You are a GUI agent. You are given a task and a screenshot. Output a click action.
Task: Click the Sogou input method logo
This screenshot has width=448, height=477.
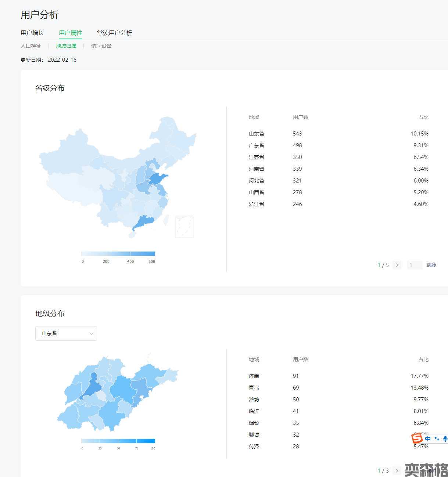[x=417, y=438]
